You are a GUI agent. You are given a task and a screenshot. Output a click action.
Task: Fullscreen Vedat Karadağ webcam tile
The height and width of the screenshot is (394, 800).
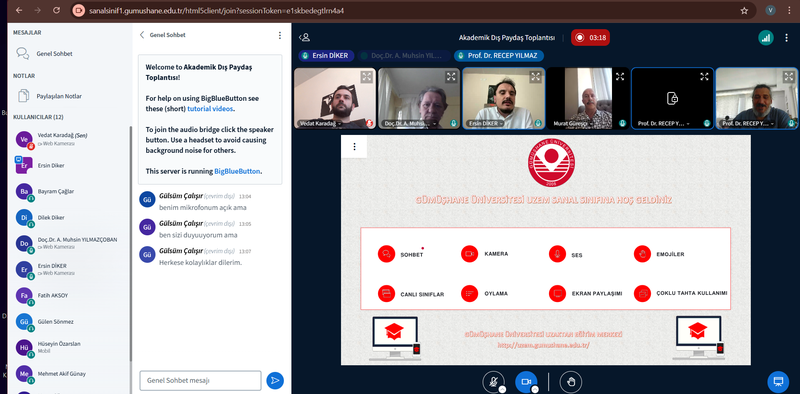366,77
